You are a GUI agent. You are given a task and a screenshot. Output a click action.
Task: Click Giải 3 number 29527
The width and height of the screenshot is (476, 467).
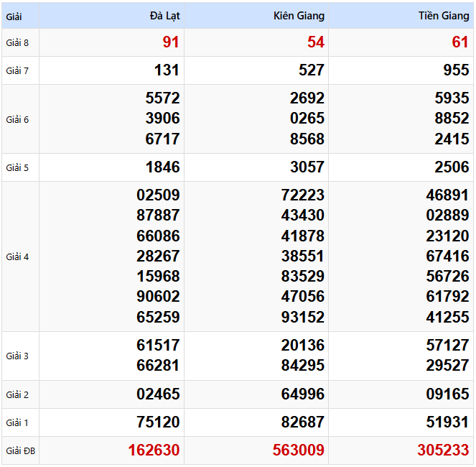(447, 365)
